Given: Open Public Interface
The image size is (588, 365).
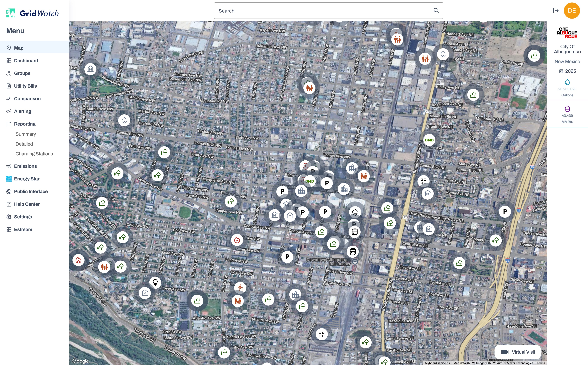Looking at the screenshot, I should point(35,191).
